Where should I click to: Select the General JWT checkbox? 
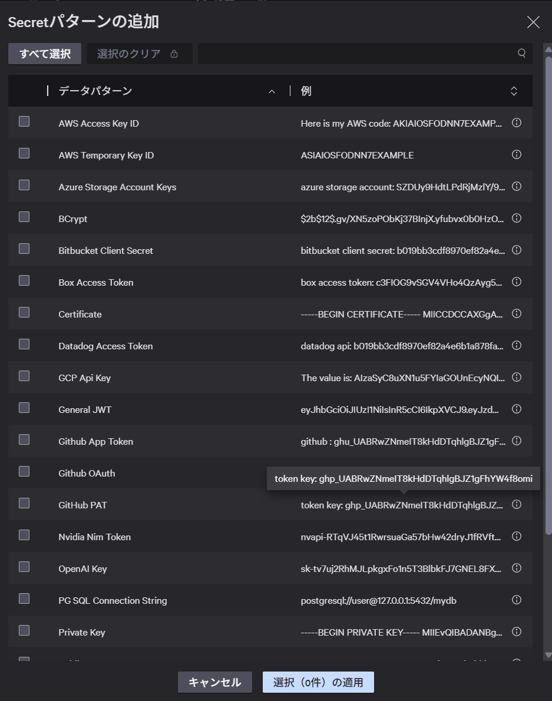pyautogui.click(x=24, y=408)
